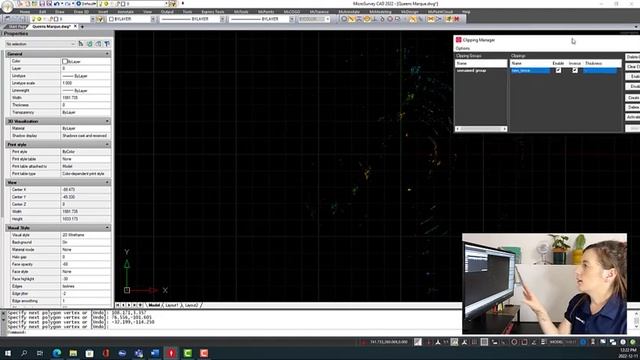
Task: Click the filter icon in Properties header
Action: click(107, 44)
